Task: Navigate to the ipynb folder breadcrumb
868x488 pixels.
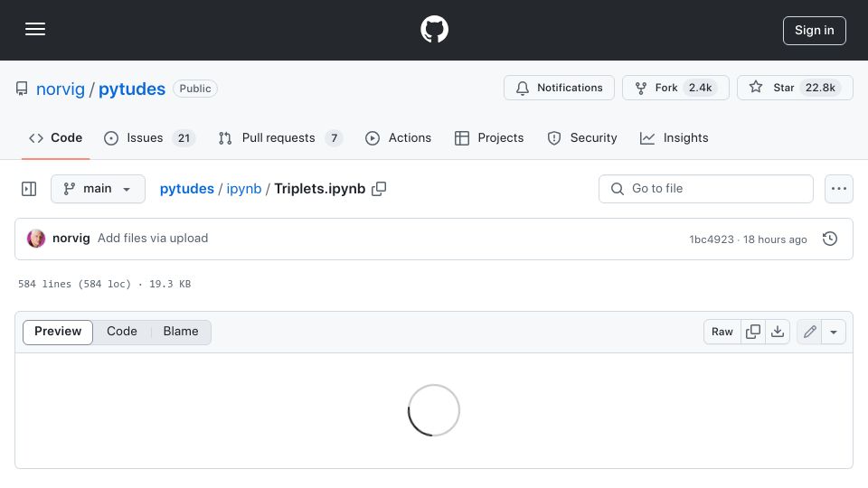Action: [243, 189]
